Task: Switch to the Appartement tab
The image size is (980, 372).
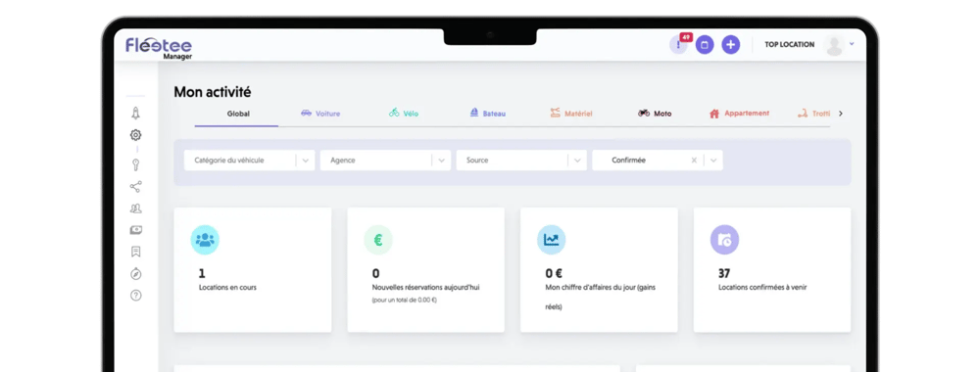Action: (x=739, y=114)
